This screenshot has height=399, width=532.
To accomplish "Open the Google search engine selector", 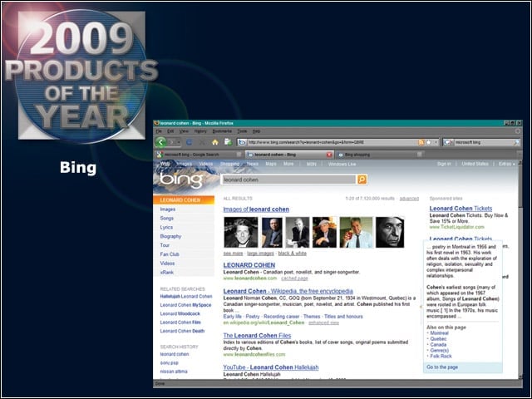I will coord(448,142).
